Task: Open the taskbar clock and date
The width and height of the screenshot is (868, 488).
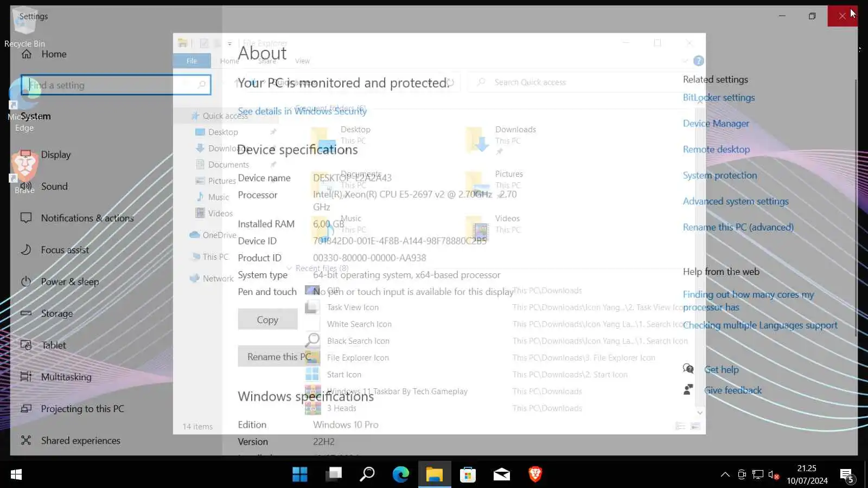Action: click(807, 474)
